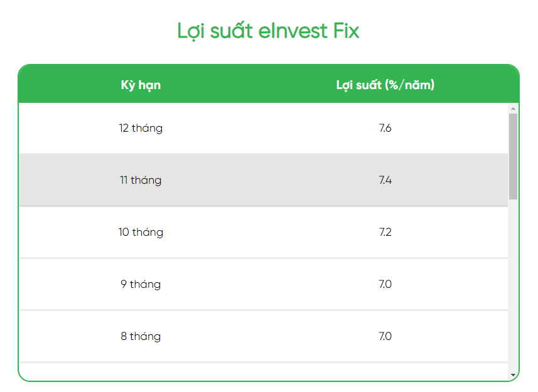Click the scrollbar up arrow
This screenshot has width=538, height=392.
coord(512,110)
